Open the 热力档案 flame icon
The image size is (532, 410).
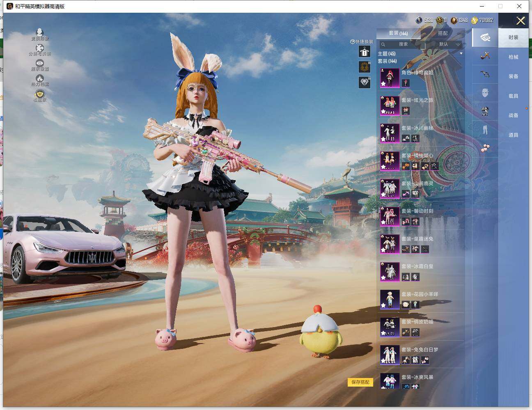point(40,79)
